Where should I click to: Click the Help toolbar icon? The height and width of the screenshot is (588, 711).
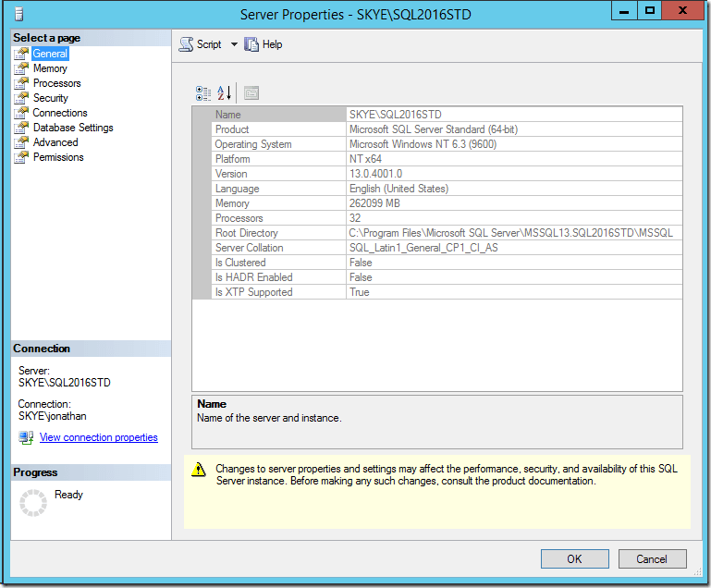tap(251, 44)
